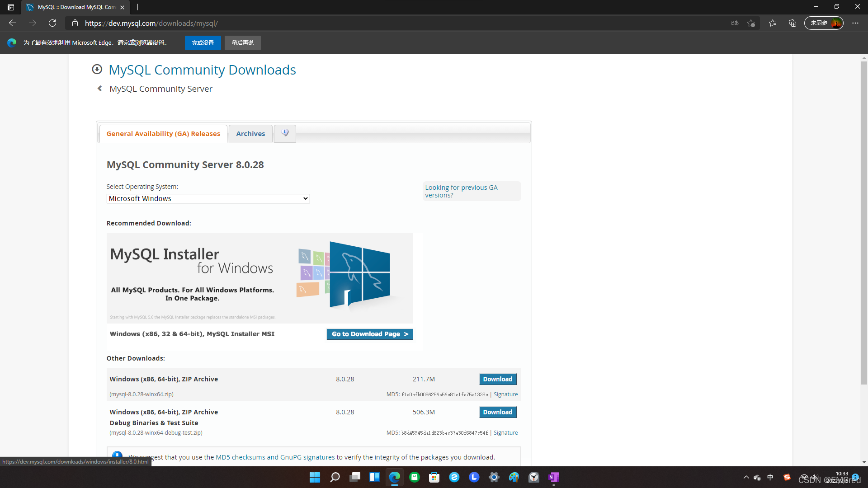868x488 pixels.
Task: Expand the Select Operating System dropdown
Action: coord(208,198)
